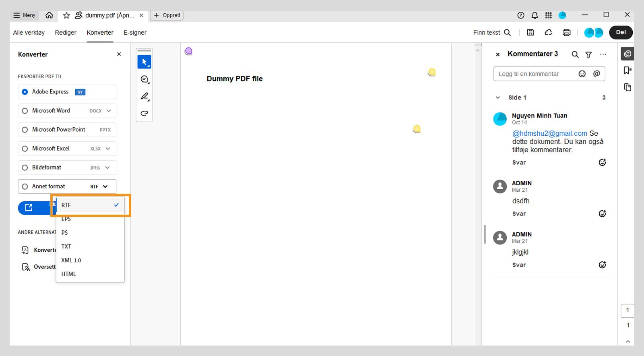Image resolution: width=644 pixels, height=356 pixels.
Task: Select the Microsoft Excel radio option
Action: (25, 149)
